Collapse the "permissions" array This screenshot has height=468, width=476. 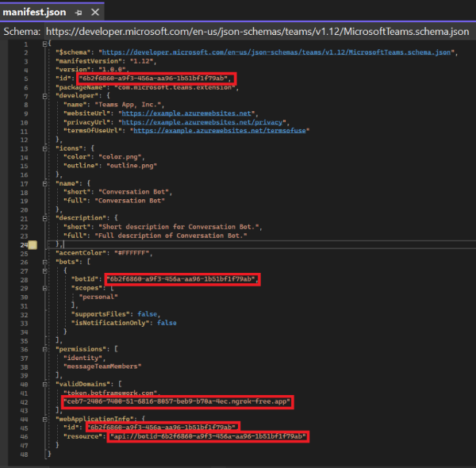[x=44, y=349]
